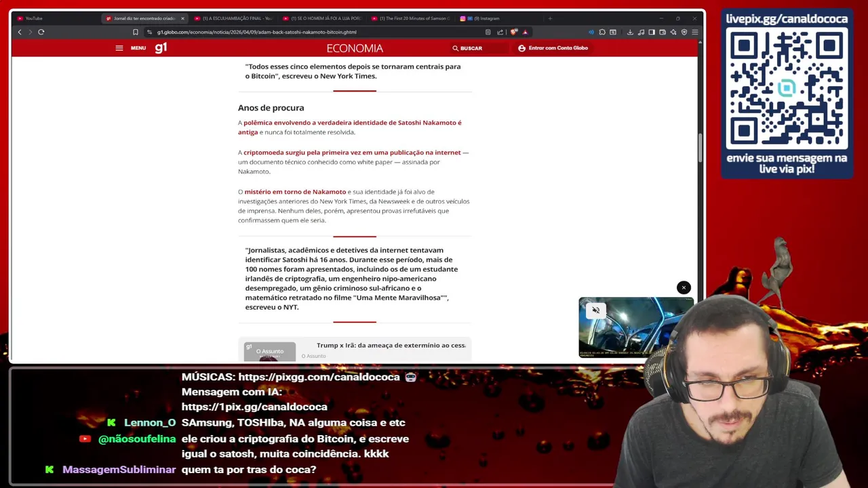The height and width of the screenshot is (488, 868).
Task: Unmute the floating video player
Action: tap(595, 310)
